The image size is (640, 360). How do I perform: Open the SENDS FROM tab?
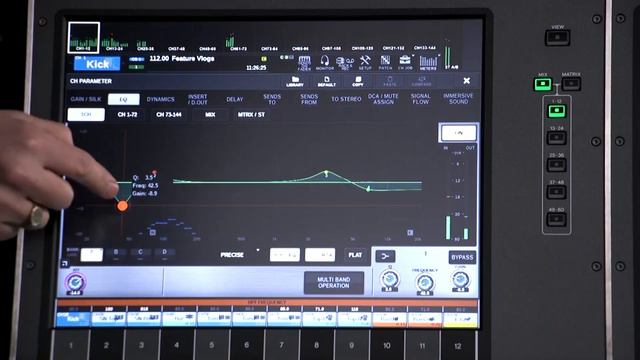click(x=309, y=99)
